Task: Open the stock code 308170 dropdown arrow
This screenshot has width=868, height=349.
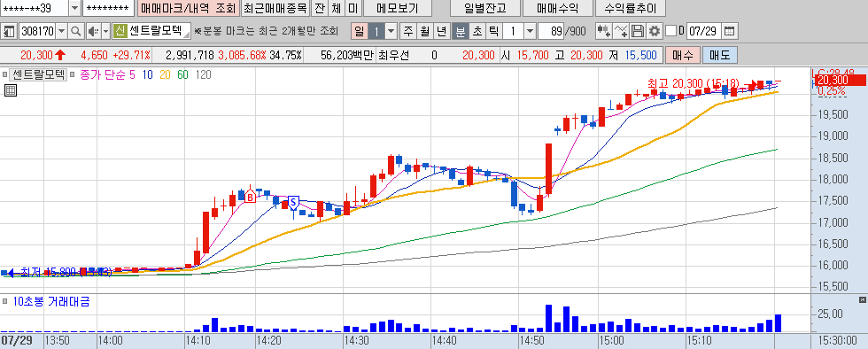Action: tap(61, 31)
